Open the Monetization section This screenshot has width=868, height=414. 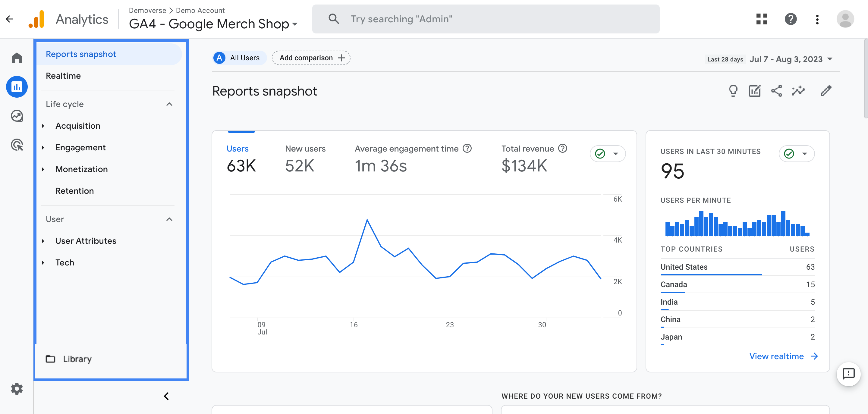tap(81, 168)
